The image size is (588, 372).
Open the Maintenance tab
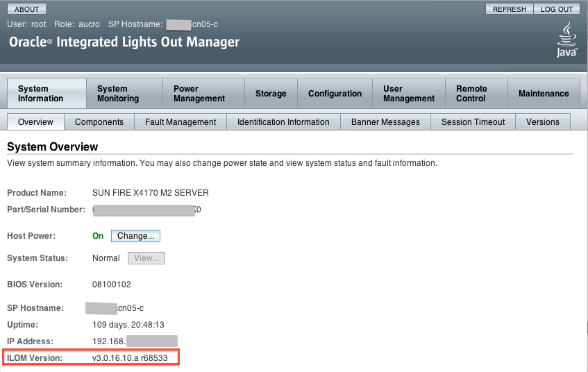544,94
